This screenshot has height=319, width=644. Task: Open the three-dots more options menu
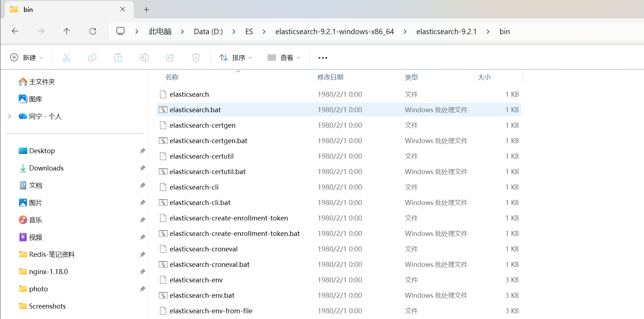[x=323, y=58]
